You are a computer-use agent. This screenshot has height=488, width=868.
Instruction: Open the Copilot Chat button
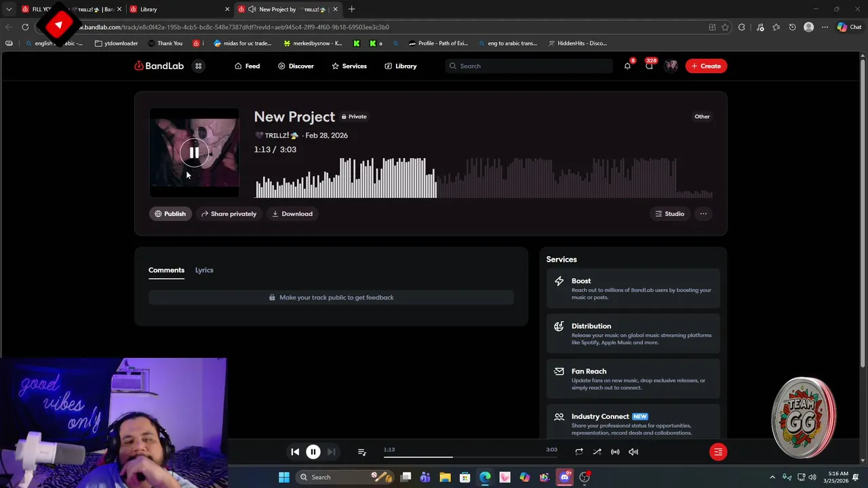tap(849, 27)
